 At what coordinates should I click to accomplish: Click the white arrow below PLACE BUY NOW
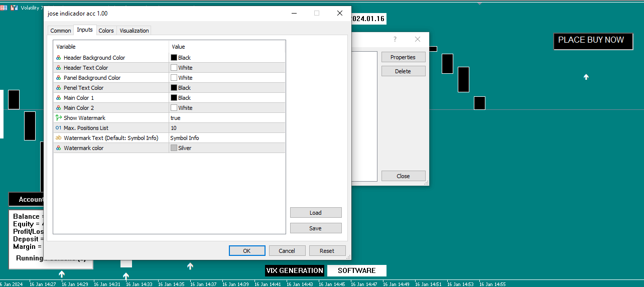(x=586, y=77)
